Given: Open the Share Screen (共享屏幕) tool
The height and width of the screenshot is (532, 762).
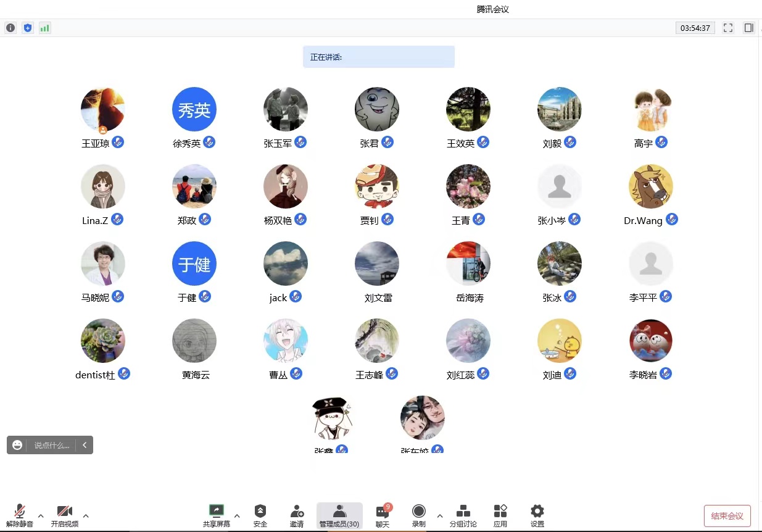Looking at the screenshot, I should tap(217, 515).
